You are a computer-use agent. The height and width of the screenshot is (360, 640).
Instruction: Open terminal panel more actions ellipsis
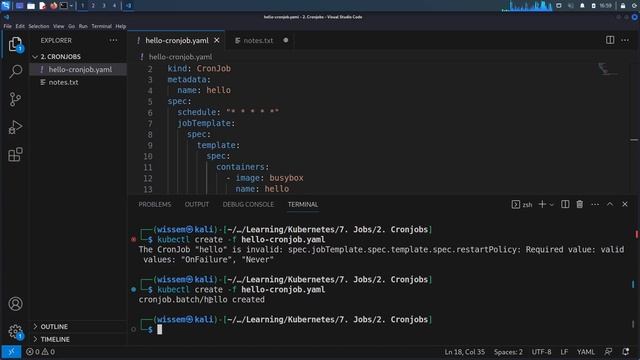pyautogui.click(x=595, y=204)
